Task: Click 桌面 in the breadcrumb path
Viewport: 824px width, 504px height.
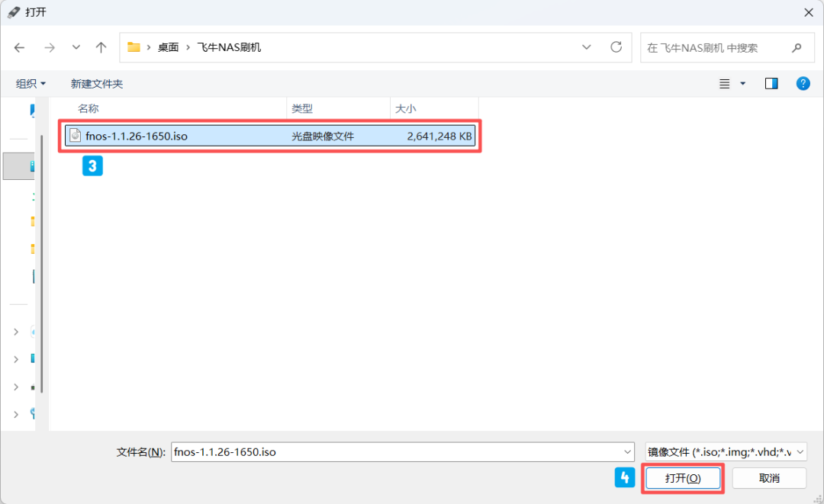Action: click(168, 48)
